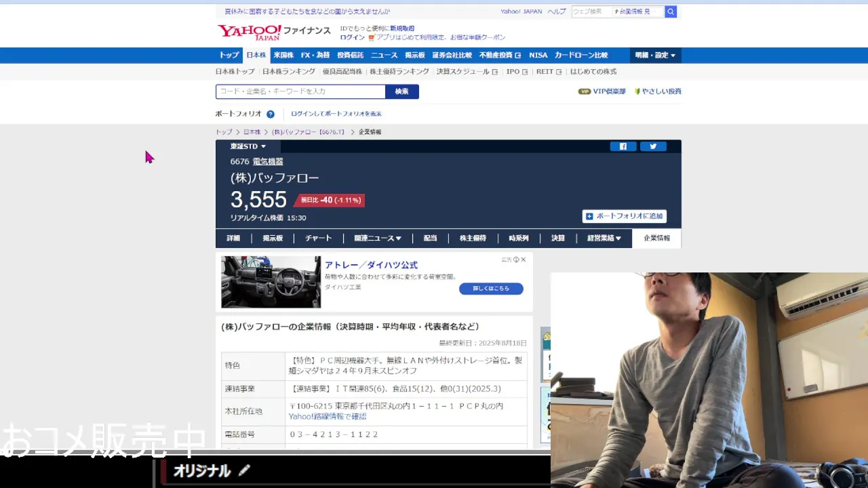Close the Daihatsu ad with X icon
Screen dimensions: 868x488
pyautogui.click(x=523, y=260)
